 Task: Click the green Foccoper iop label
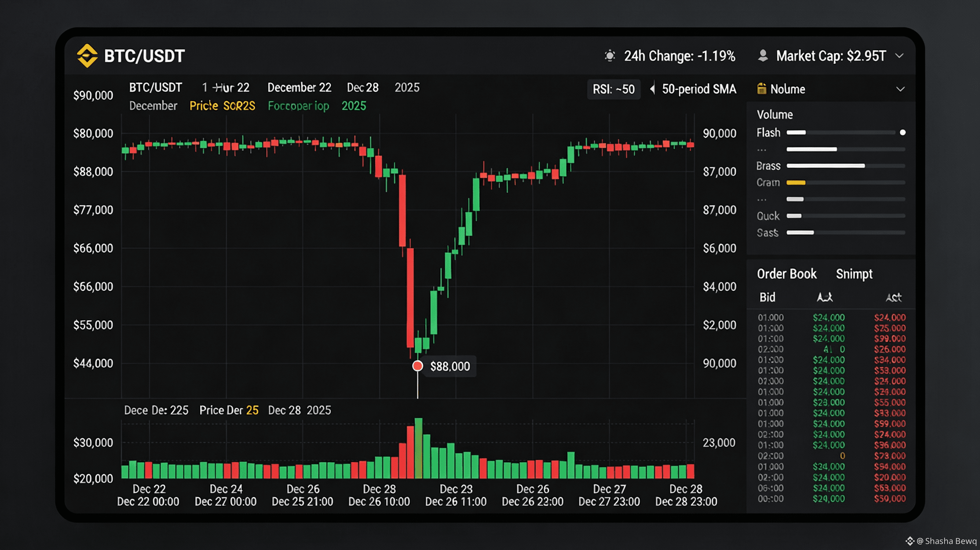pos(298,106)
